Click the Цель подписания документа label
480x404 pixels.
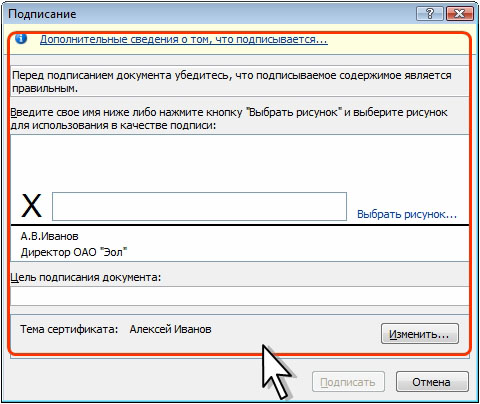(x=86, y=277)
